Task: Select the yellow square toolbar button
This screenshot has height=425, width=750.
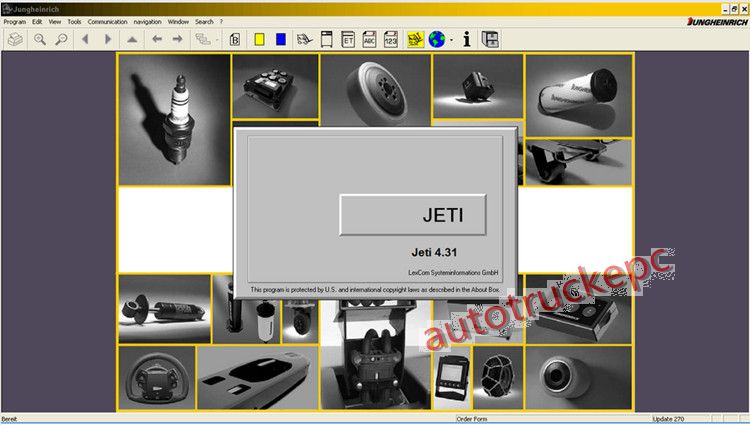Action: click(x=259, y=39)
